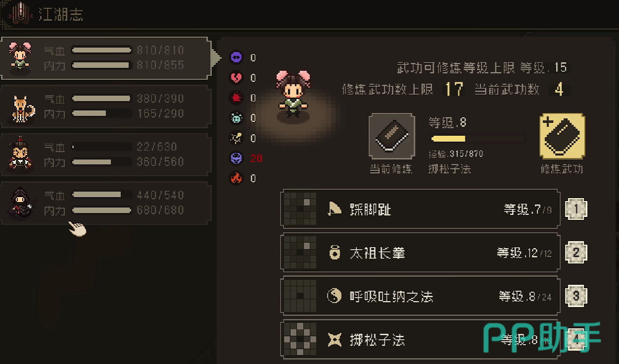The image size is (619, 364).
Task: Select the blue swirl status icon showing 20
Action: 237,158
